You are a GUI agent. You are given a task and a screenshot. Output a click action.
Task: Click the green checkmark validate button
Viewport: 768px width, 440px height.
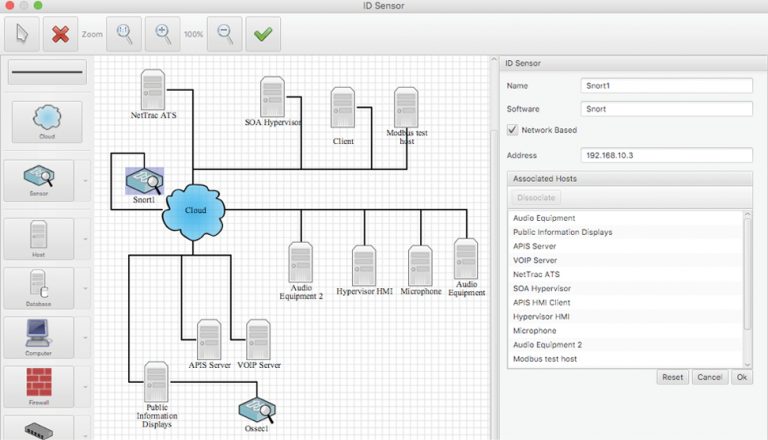click(263, 33)
